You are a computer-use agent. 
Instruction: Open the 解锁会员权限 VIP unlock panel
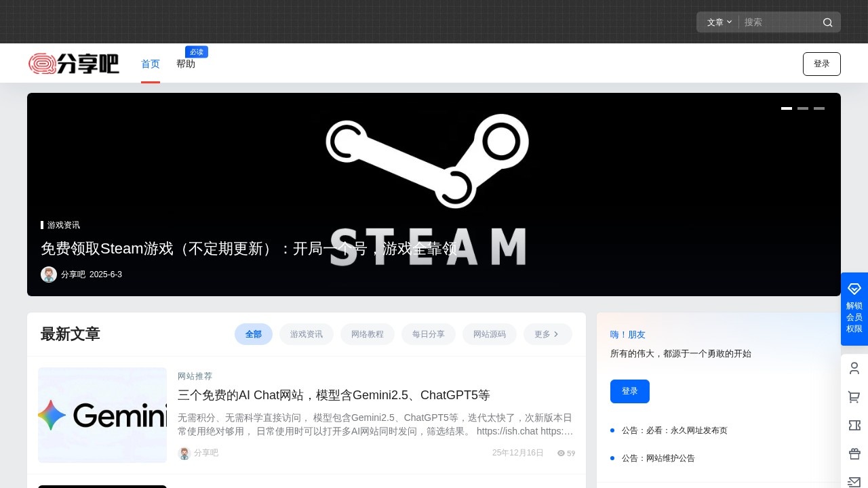pyautogui.click(x=854, y=310)
